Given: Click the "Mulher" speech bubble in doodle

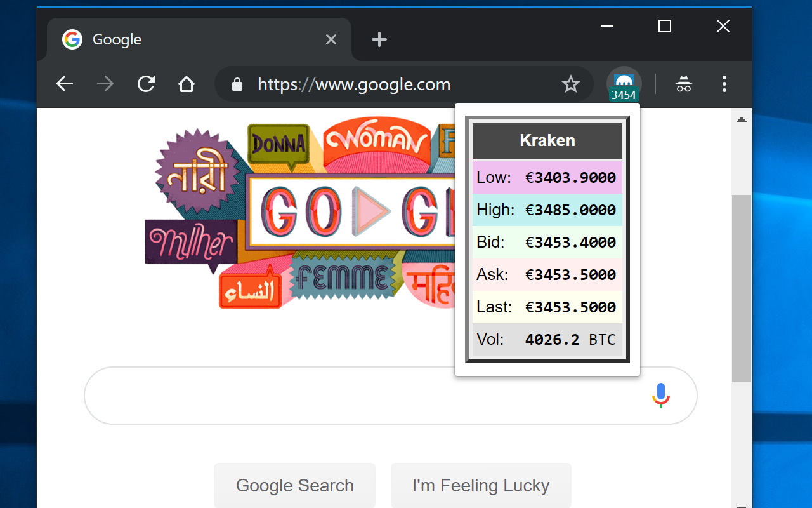Looking at the screenshot, I should 192,244.
